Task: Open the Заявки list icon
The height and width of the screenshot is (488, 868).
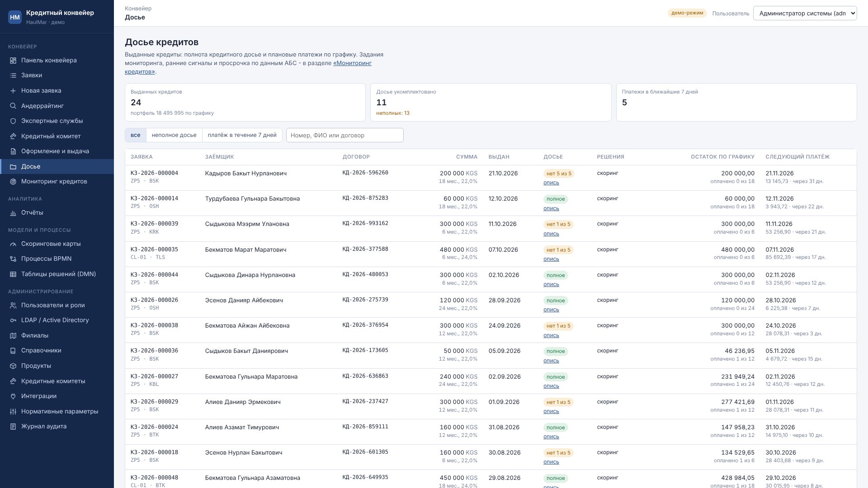Action: [x=13, y=75]
